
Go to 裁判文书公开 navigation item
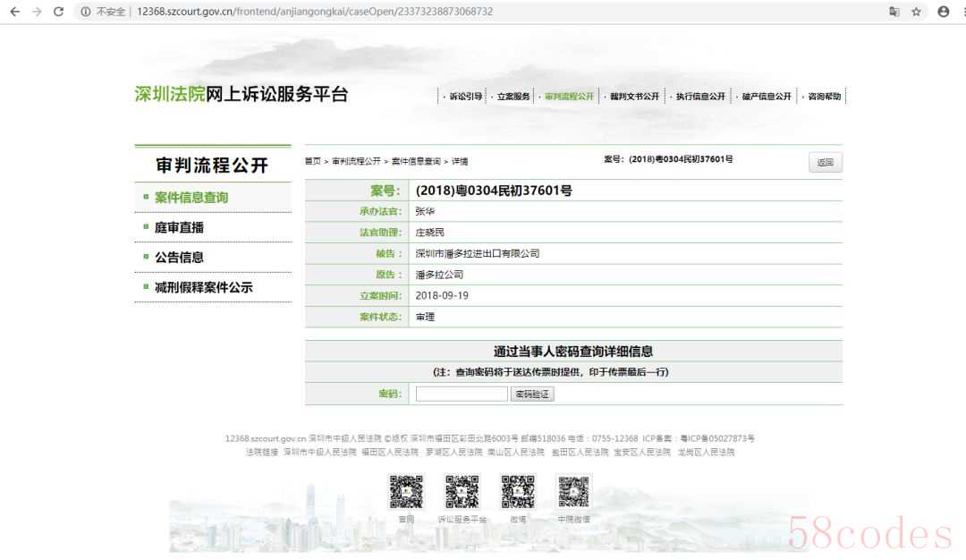(x=634, y=97)
